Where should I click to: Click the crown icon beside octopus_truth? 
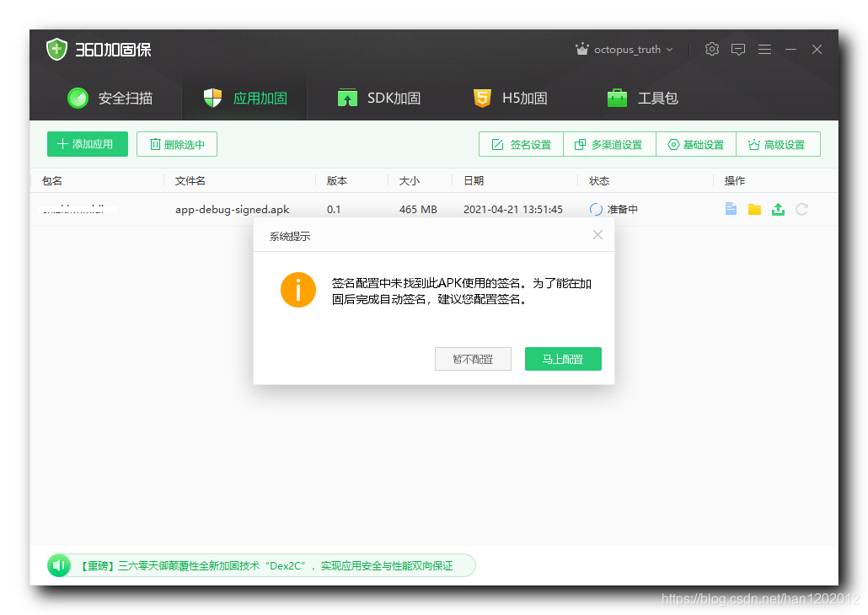pos(581,49)
